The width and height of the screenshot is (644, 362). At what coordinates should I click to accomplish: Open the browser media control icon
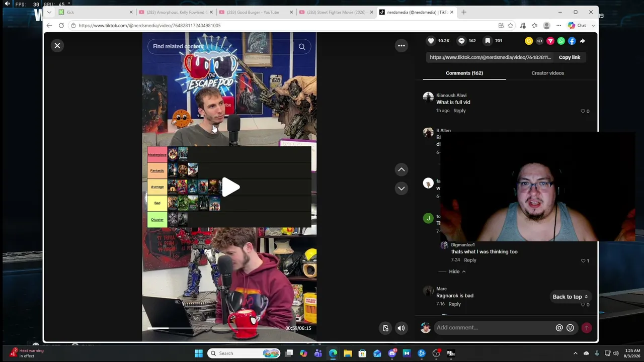click(x=523, y=26)
